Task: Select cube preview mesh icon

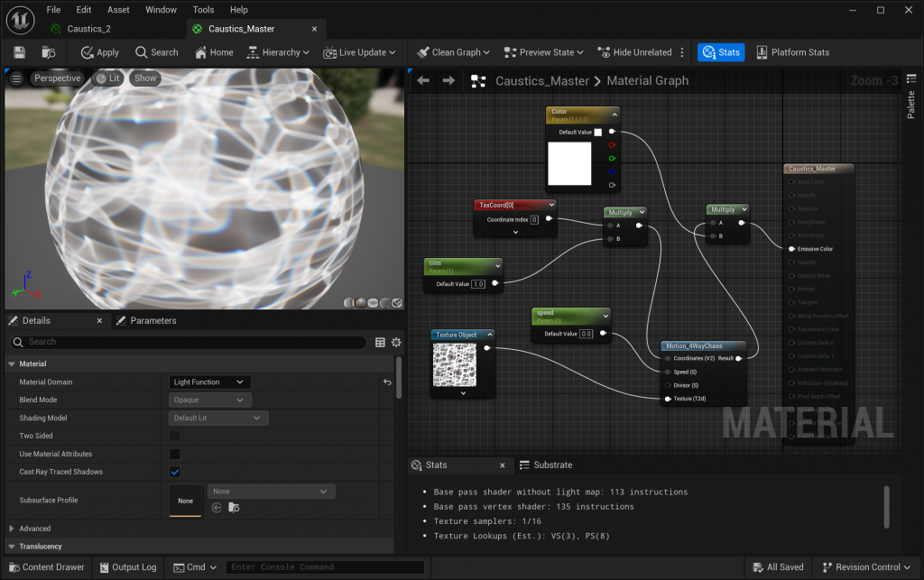Action: (x=384, y=303)
